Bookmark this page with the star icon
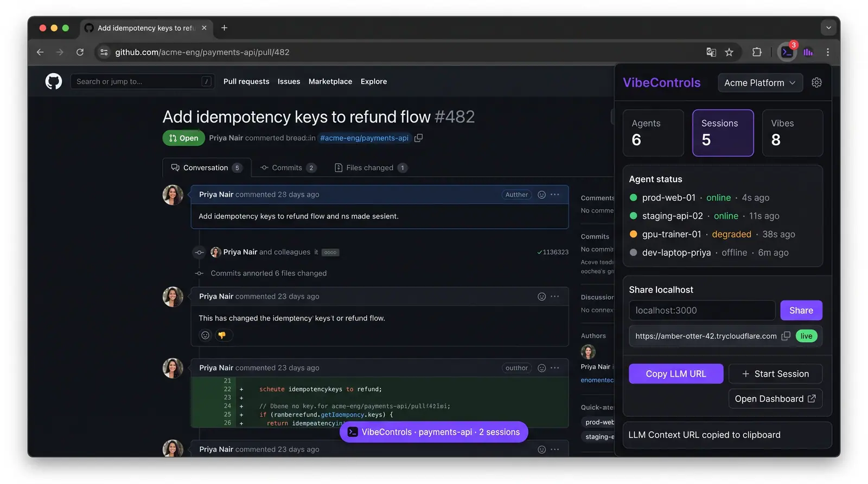The image size is (868, 484). coord(729,52)
